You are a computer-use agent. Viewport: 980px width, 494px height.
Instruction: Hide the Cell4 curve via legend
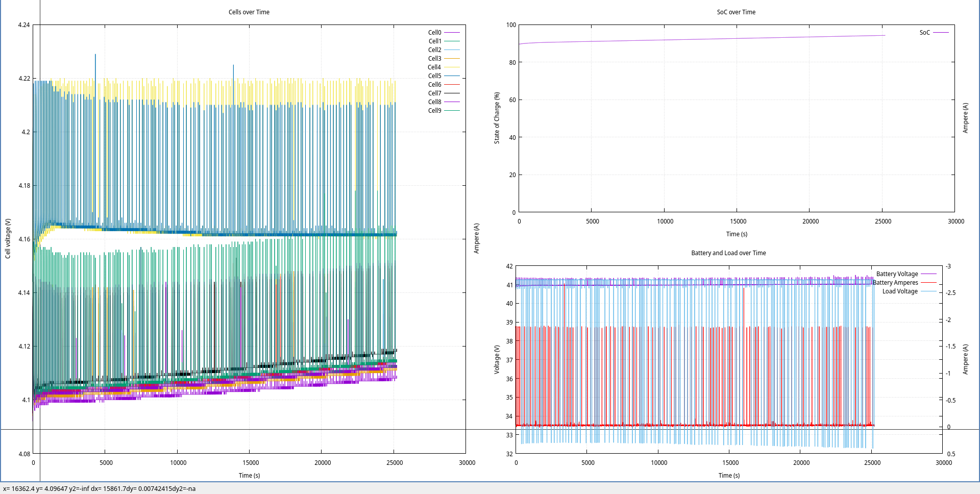(x=444, y=67)
